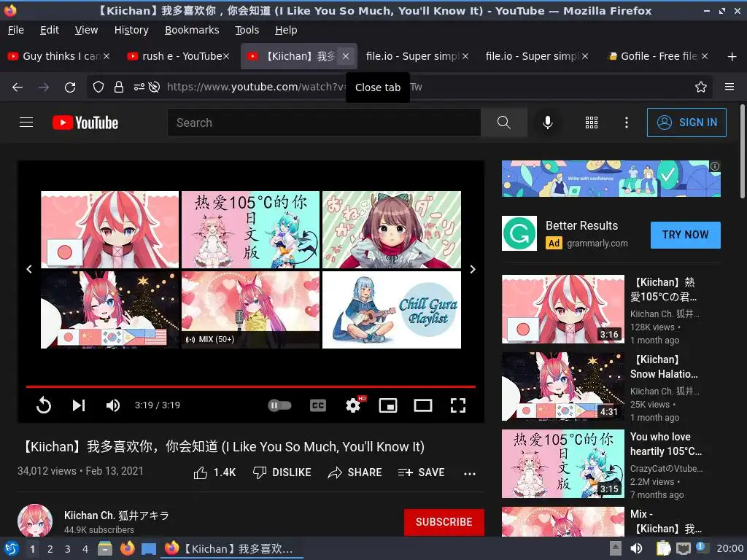Open Kiichan Ch. channel avatar
Screen dimensions: 747x560
[x=35, y=521]
